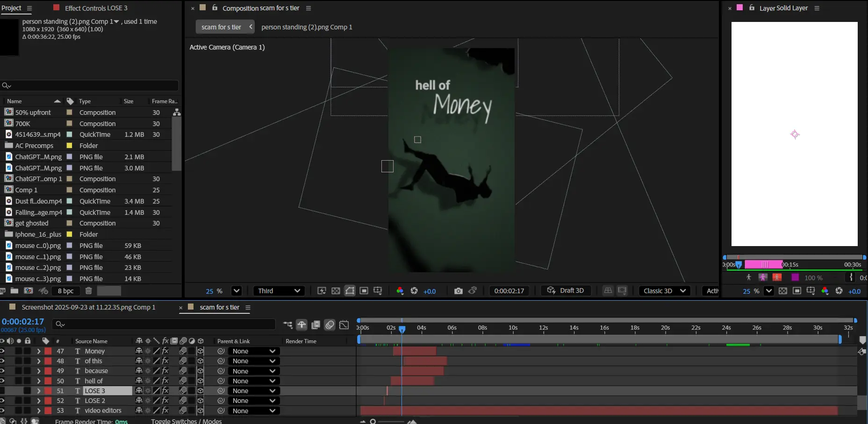Click the show channel RGB icon
Screen dimensions: 868x424
pyautogui.click(x=400, y=291)
